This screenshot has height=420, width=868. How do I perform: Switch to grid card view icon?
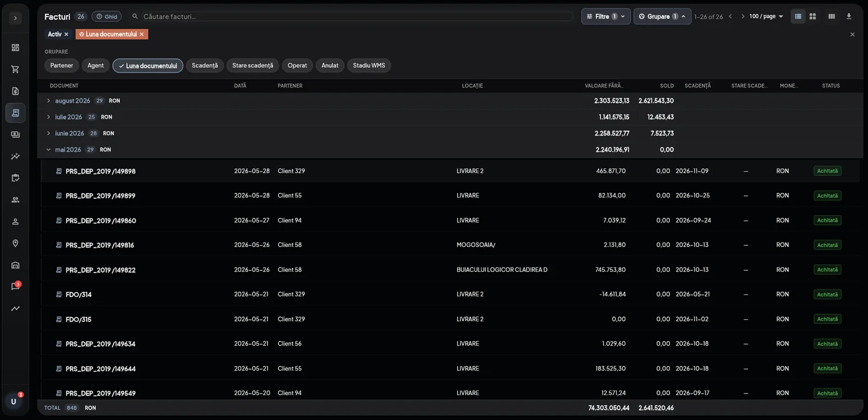pos(813,16)
